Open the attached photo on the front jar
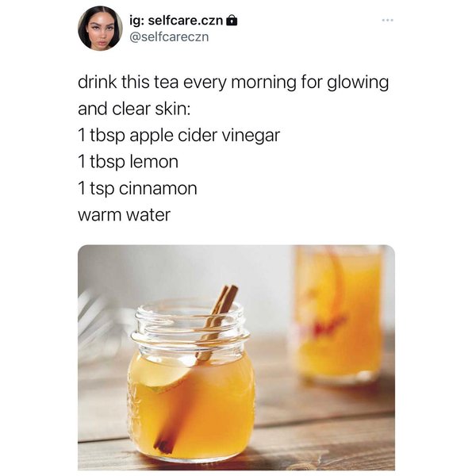This screenshot has width=472, height=476. point(191,379)
